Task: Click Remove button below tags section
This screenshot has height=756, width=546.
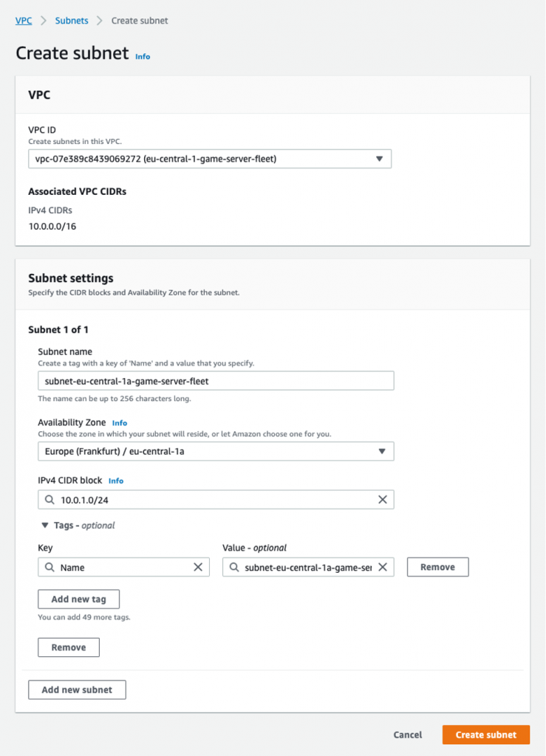Action: (69, 647)
